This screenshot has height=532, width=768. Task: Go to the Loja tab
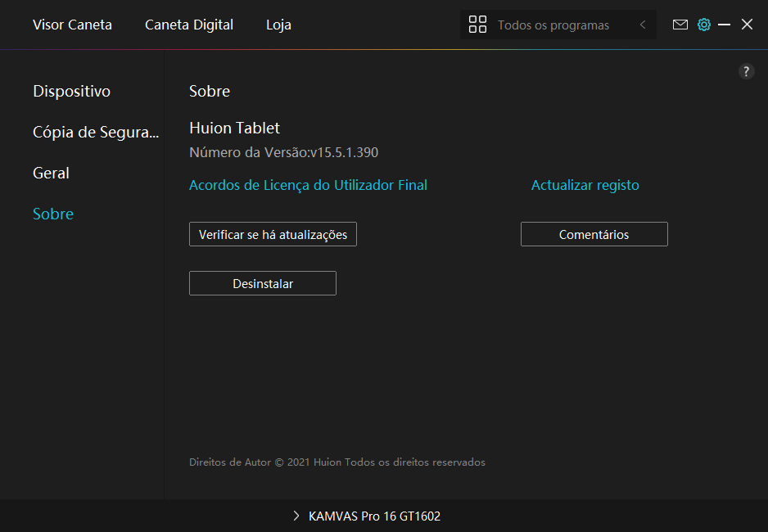pos(278,25)
